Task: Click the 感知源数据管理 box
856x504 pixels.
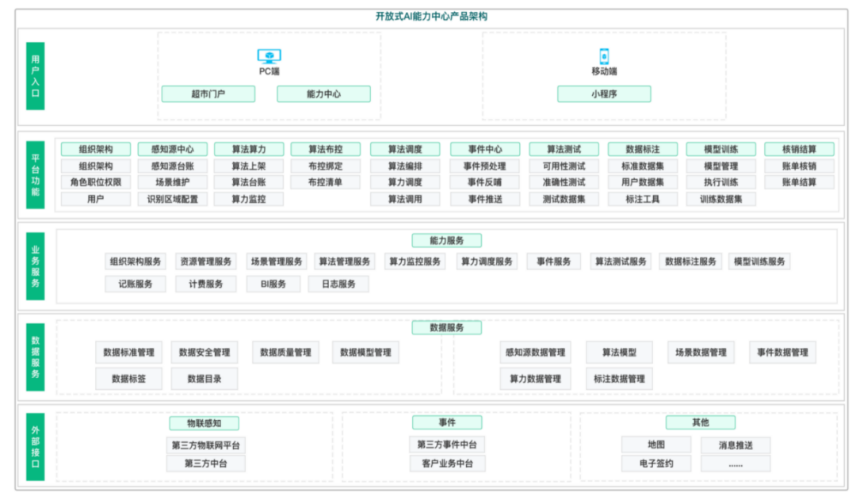Action: point(536,353)
